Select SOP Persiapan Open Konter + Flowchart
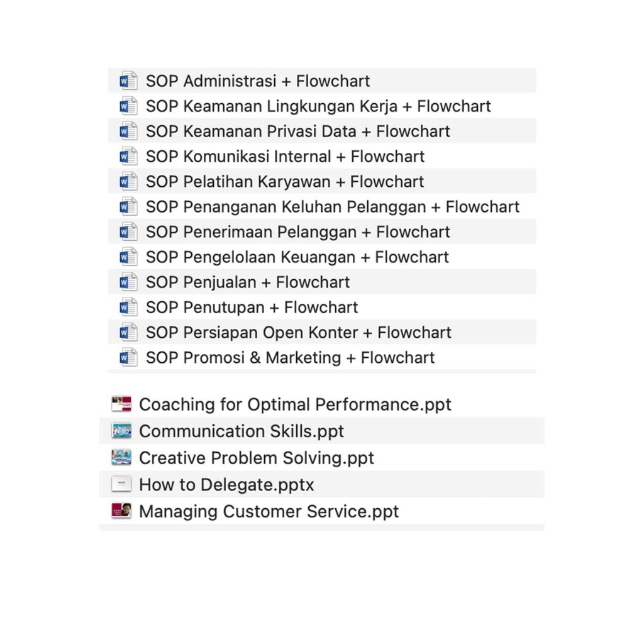Screen dimensions: 644x644 (298, 332)
